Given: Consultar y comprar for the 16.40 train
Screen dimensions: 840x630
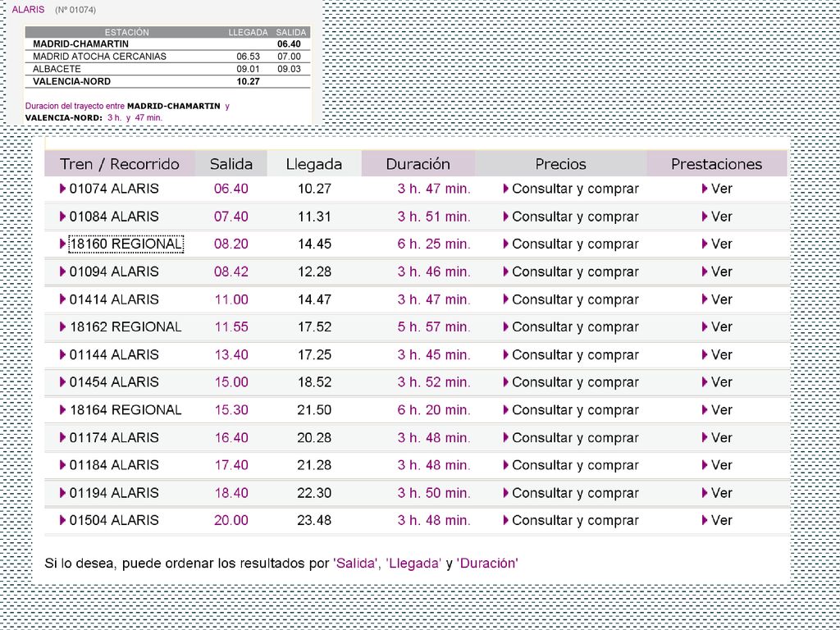Looking at the screenshot, I should [575, 438].
